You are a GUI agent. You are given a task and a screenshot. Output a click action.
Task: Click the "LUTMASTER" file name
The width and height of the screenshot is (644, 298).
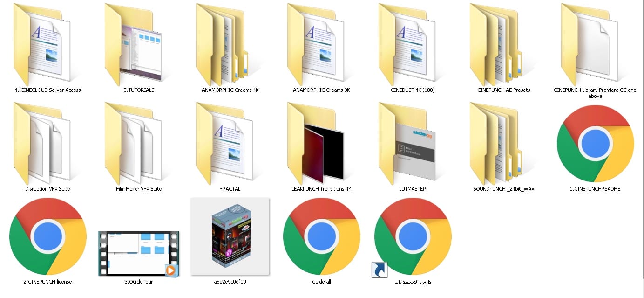coord(413,189)
